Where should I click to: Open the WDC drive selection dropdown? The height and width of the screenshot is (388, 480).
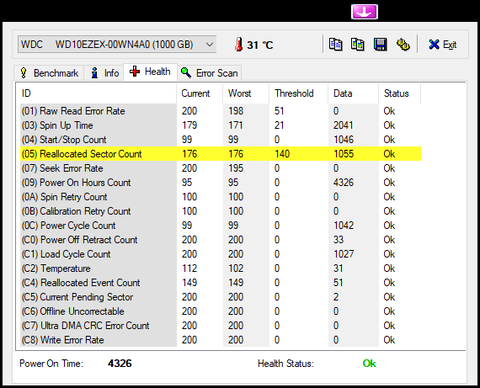[117, 45]
